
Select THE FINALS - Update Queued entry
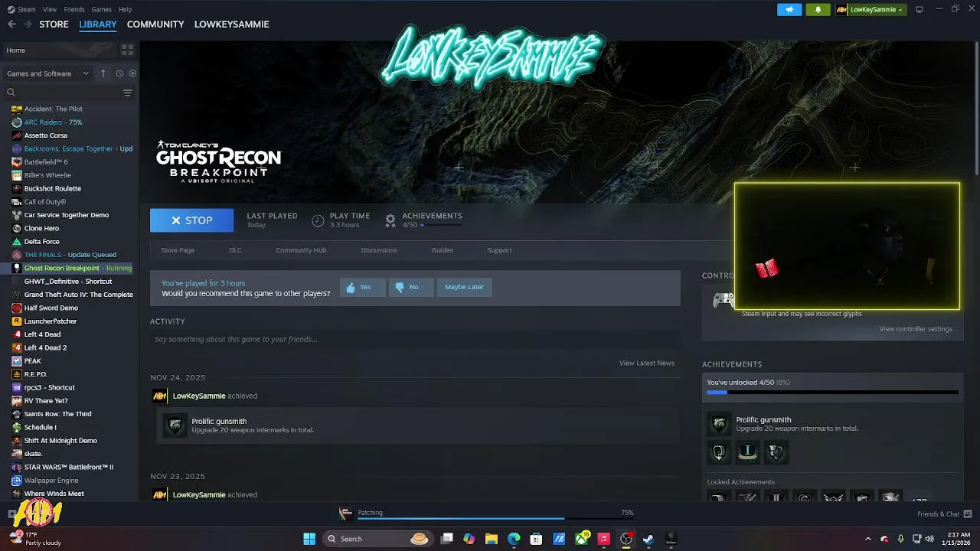[x=69, y=255]
